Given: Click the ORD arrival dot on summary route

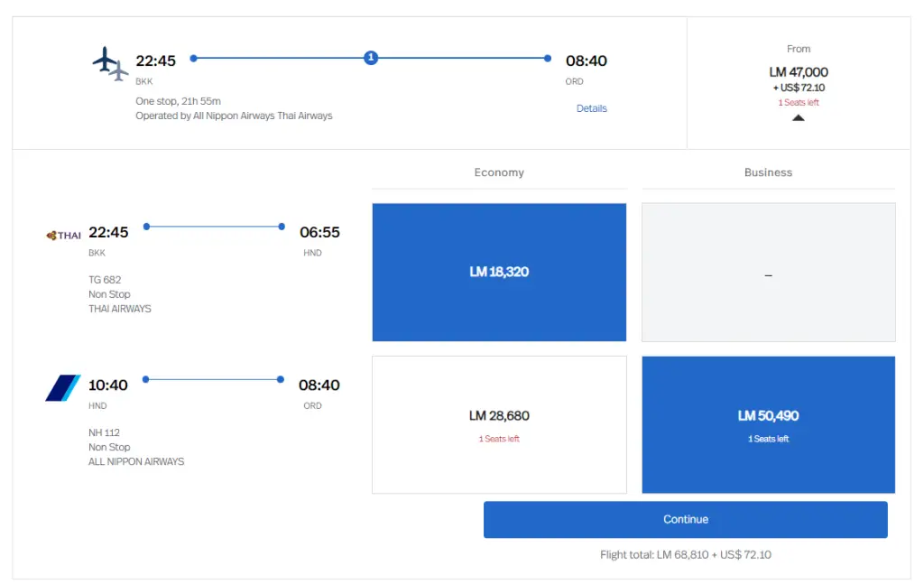Looking at the screenshot, I should (x=548, y=58).
